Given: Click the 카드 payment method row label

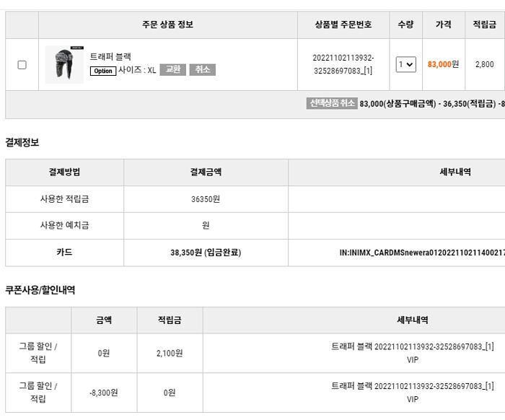Looking at the screenshot, I should (x=64, y=253).
